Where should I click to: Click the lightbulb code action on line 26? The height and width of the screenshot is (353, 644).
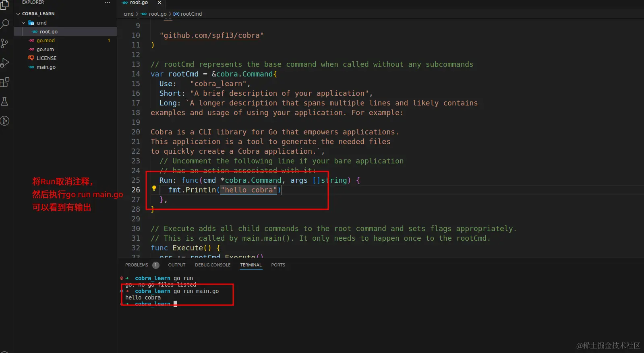click(x=154, y=188)
